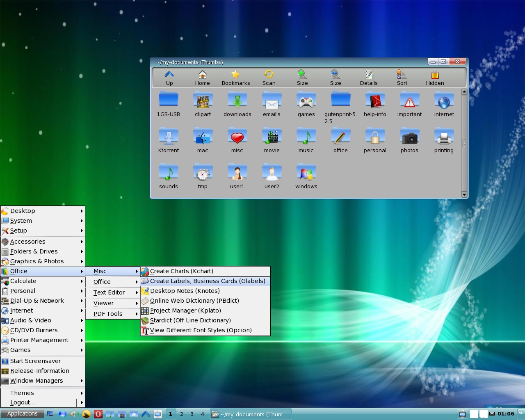Click the scroll-down arrow of the file manager scrollbar

point(464,194)
